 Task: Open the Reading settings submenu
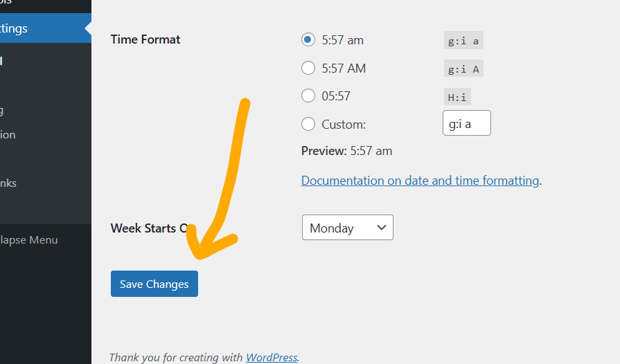pos(3,110)
